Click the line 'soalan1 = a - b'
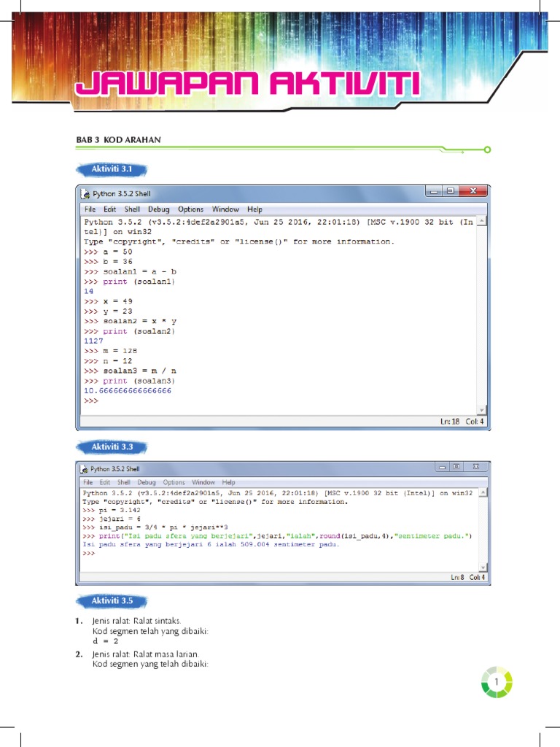The image size is (560, 747). (139, 271)
